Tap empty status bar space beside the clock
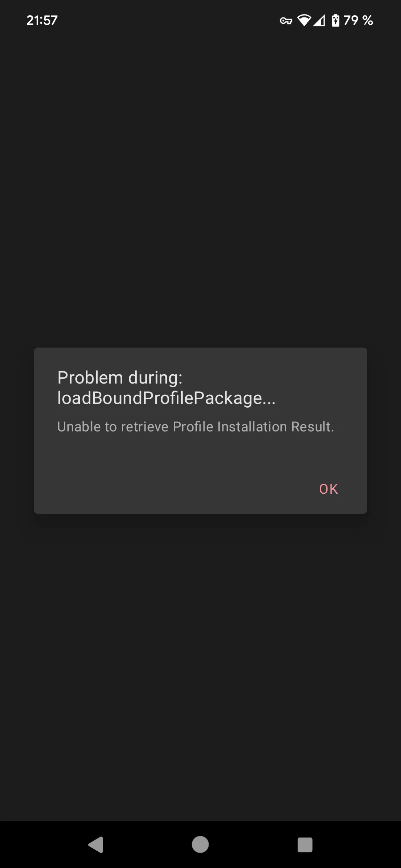401x868 pixels. (167, 20)
